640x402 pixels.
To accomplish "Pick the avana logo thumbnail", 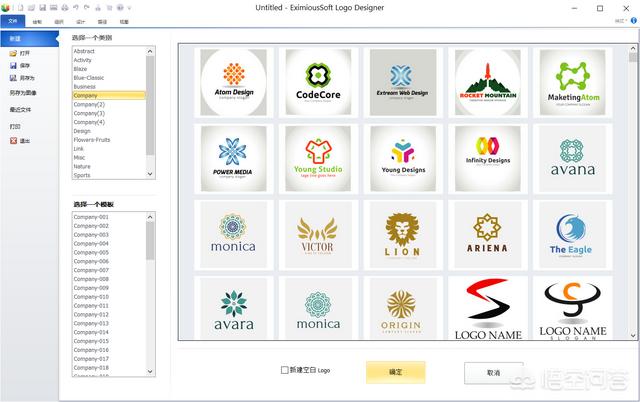I will (x=573, y=158).
